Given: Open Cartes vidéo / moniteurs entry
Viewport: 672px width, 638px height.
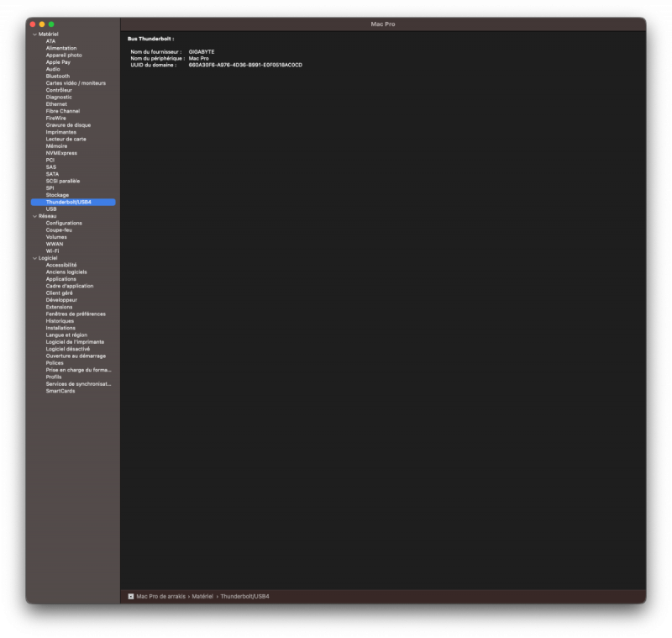Looking at the screenshot, I should click(x=76, y=83).
